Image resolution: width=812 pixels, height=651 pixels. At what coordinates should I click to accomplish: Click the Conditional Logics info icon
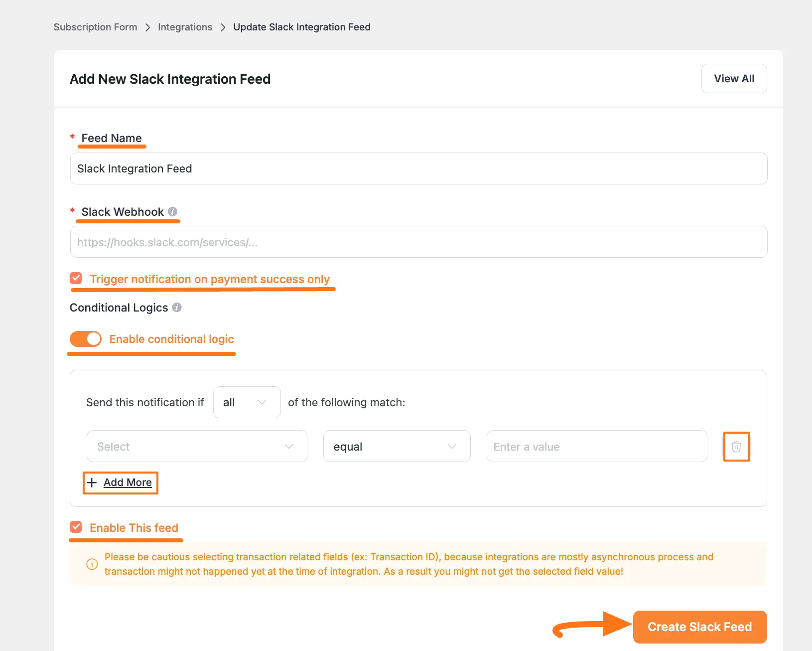pos(177,308)
